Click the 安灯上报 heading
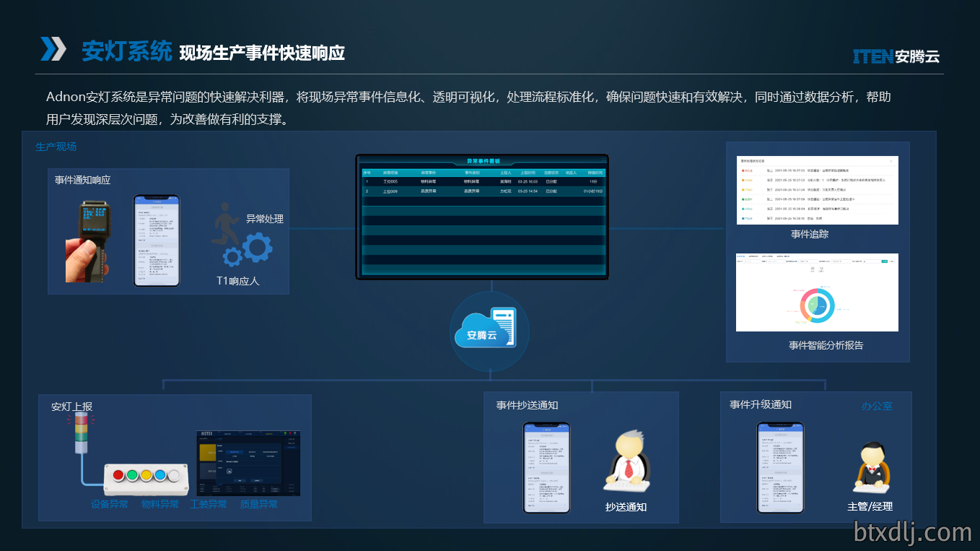This screenshot has width=980, height=551. (x=71, y=407)
